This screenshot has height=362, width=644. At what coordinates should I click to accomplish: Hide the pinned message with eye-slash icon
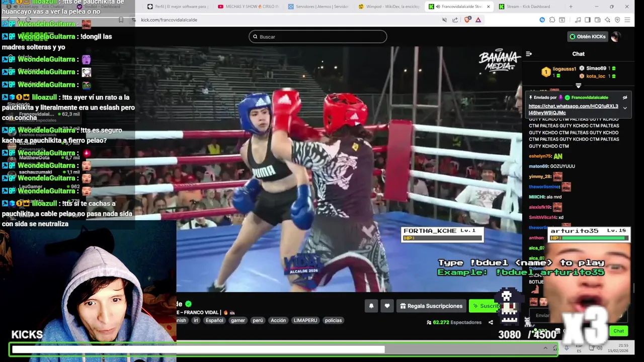point(625,98)
